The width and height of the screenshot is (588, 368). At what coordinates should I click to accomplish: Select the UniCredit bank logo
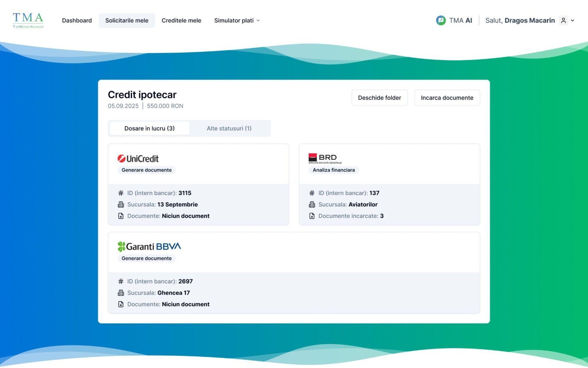138,158
